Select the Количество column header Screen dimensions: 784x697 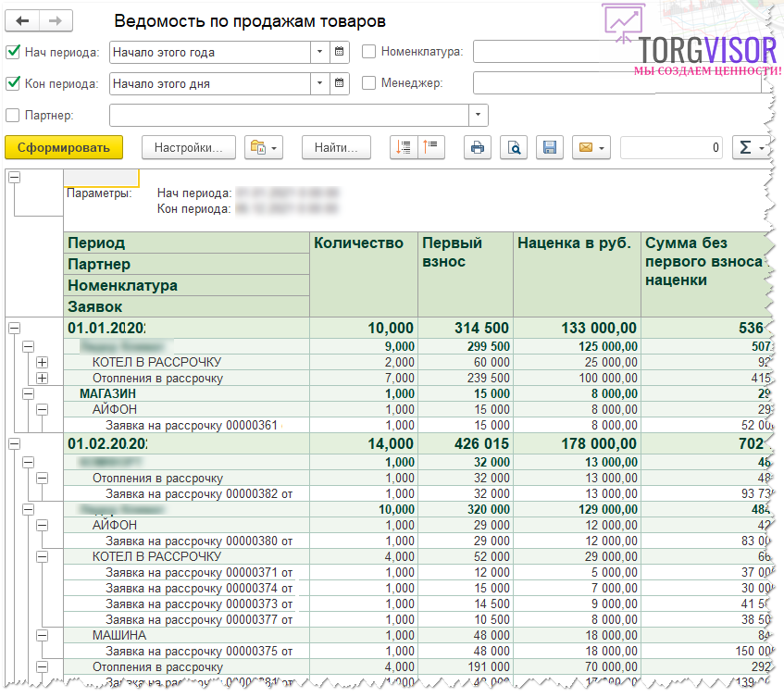click(x=364, y=274)
